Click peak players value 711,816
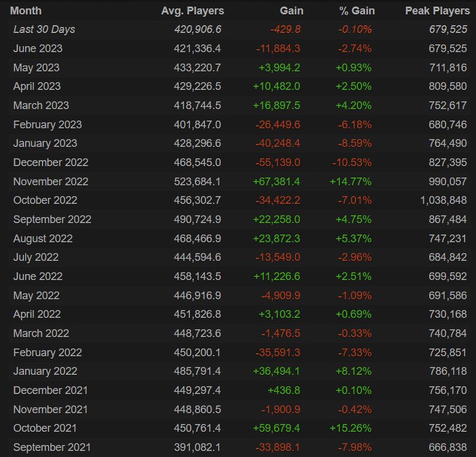 pos(448,68)
